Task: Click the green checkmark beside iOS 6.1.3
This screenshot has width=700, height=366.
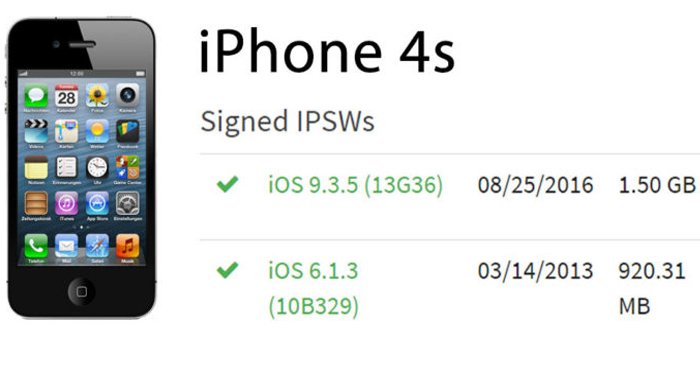Action: click(x=228, y=270)
